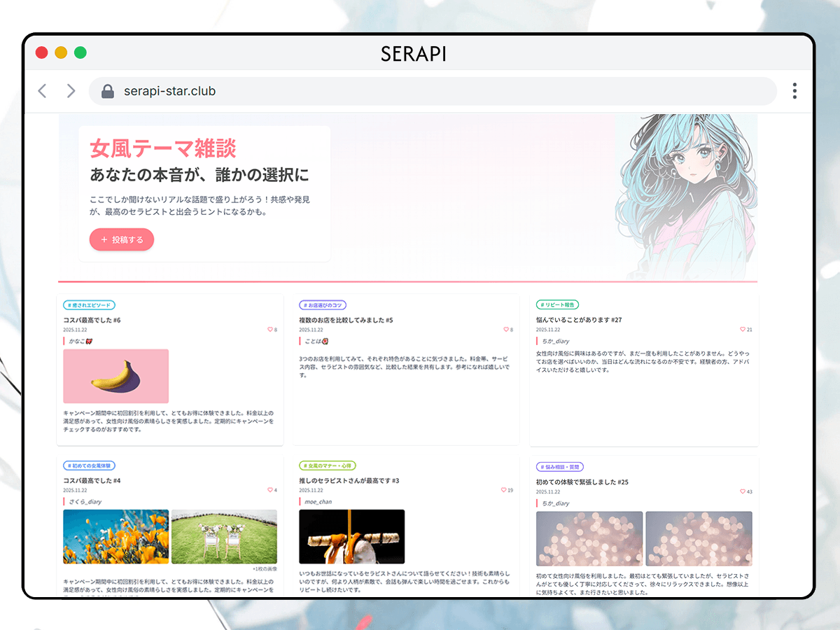
Task: Select the # リピート報告 tag
Action: click(558, 305)
